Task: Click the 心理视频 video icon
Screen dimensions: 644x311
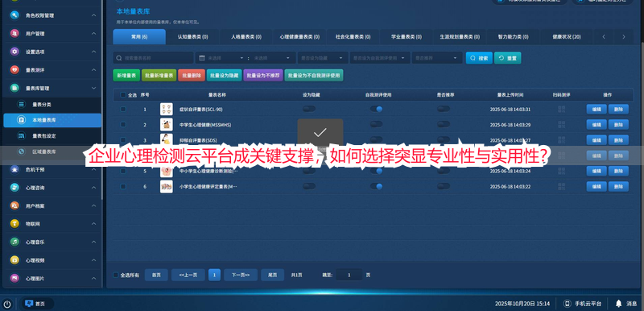Action: [x=14, y=260]
